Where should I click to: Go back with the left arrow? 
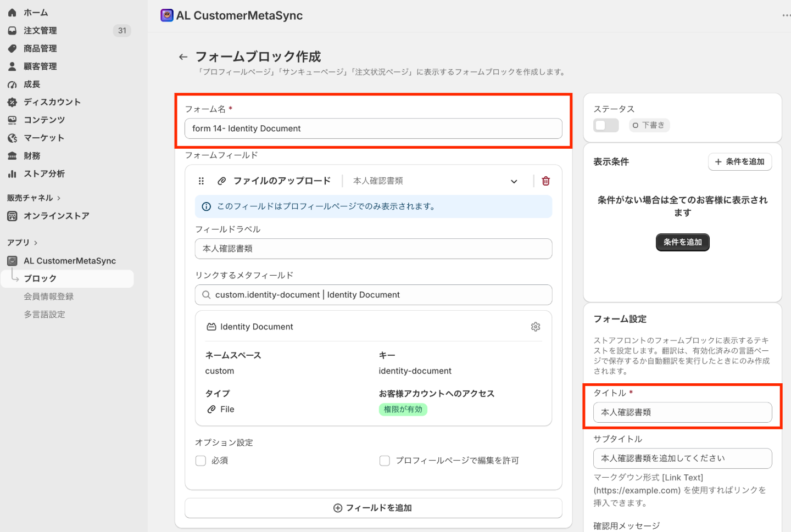tap(183, 57)
